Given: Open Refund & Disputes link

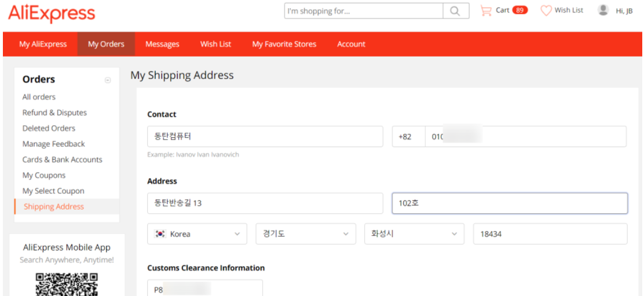Looking at the screenshot, I should coord(55,113).
